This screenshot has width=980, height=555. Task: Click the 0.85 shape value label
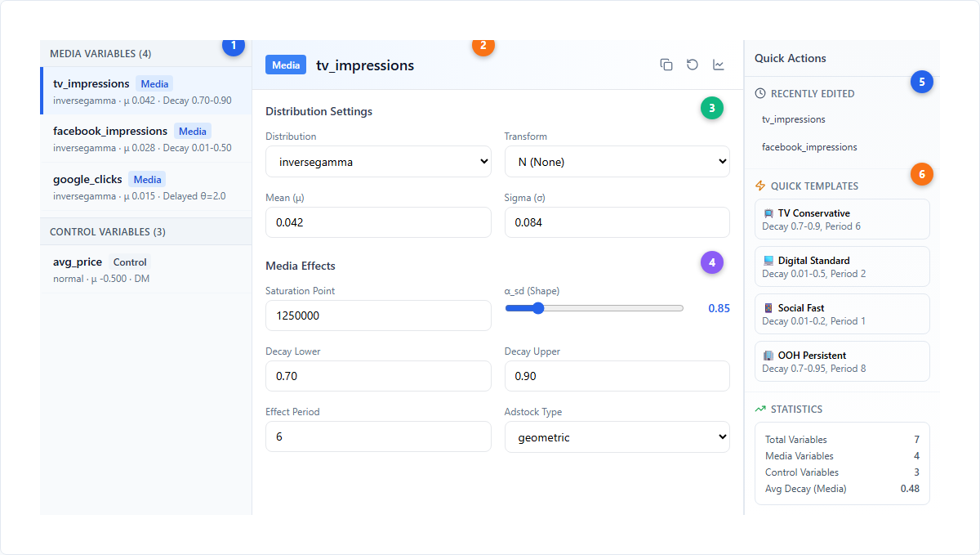719,308
